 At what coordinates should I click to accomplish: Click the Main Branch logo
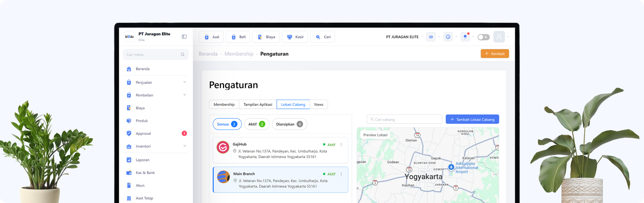coord(223,177)
